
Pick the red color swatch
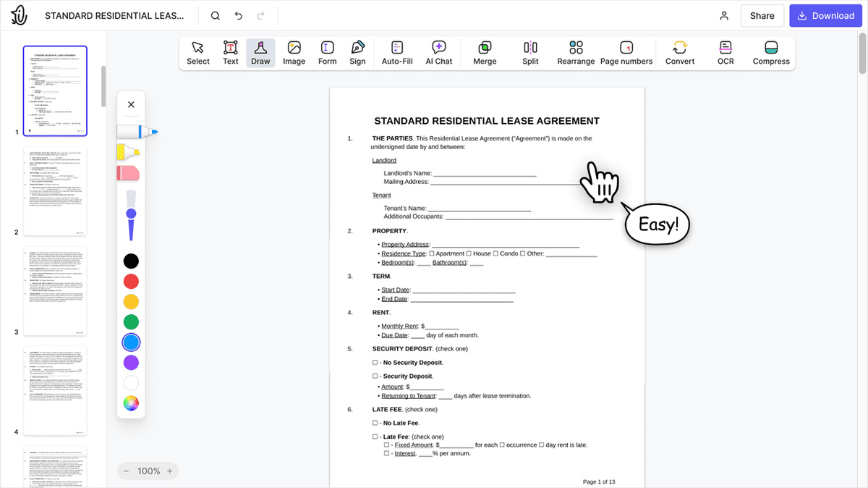pos(131,282)
